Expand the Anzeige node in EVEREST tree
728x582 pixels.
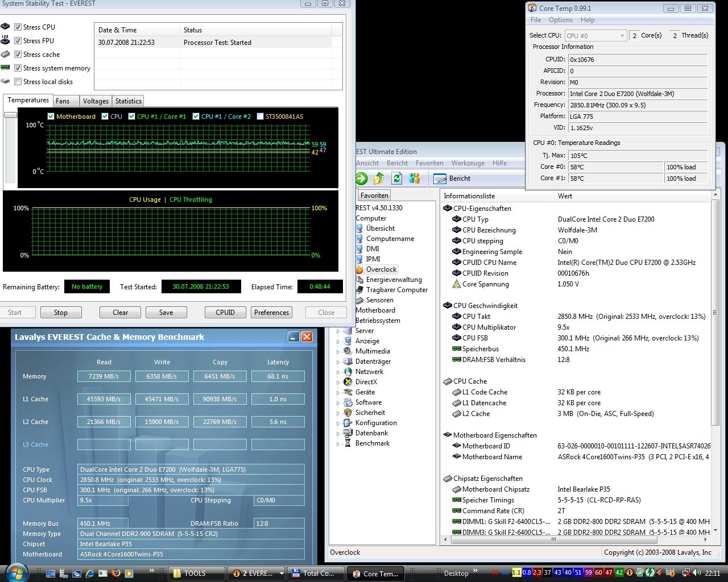[x=338, y=341]
